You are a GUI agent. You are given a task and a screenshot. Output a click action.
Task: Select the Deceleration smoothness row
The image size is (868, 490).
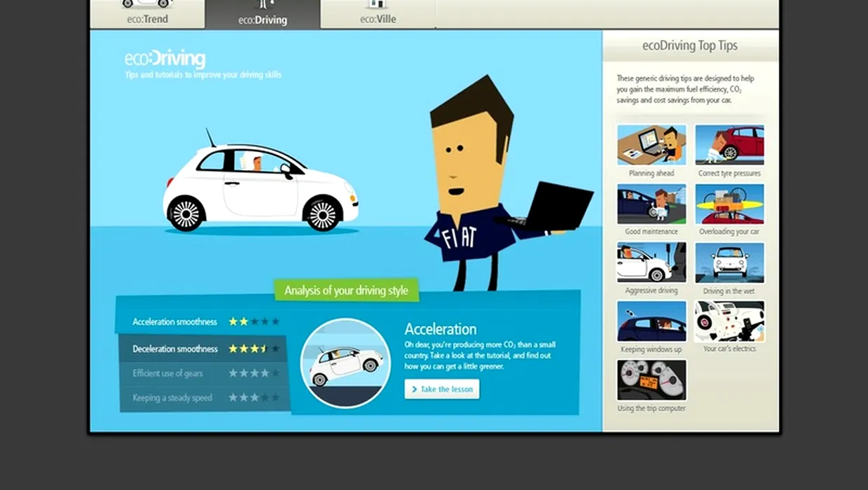[202, 349]
